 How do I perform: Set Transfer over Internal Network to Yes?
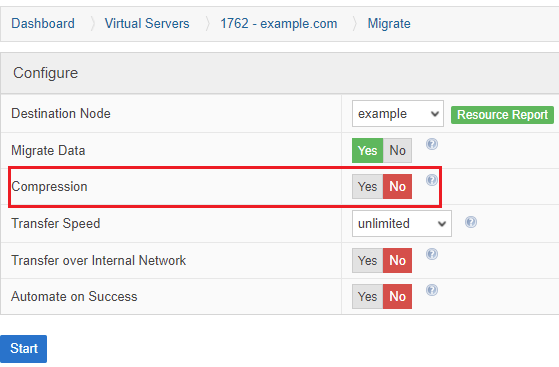click(x=368, y=261)
